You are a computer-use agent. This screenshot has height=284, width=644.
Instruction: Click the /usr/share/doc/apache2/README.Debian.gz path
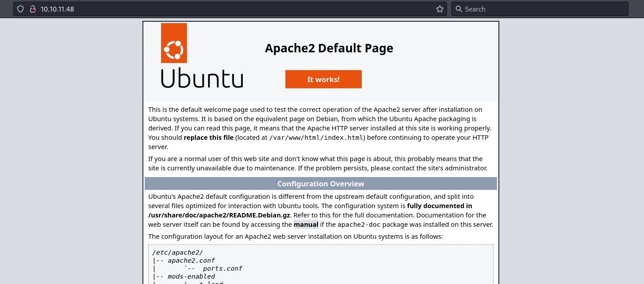[219, 215]
